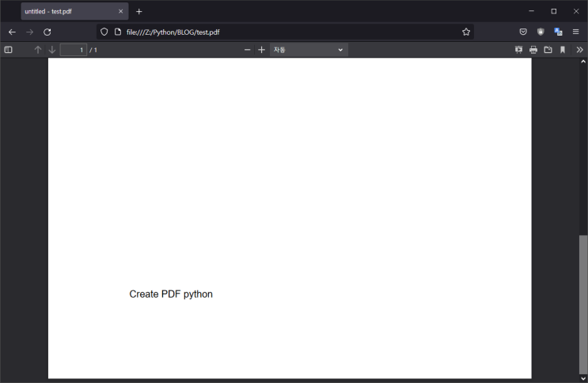The width and height of the screenshot is (588, 383).
Task: Bookmark this page with the star
Action: 466,32
